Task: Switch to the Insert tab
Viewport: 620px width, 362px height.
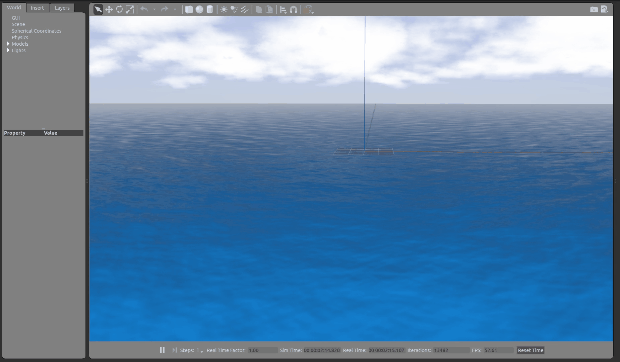Action: pos(38,8)
